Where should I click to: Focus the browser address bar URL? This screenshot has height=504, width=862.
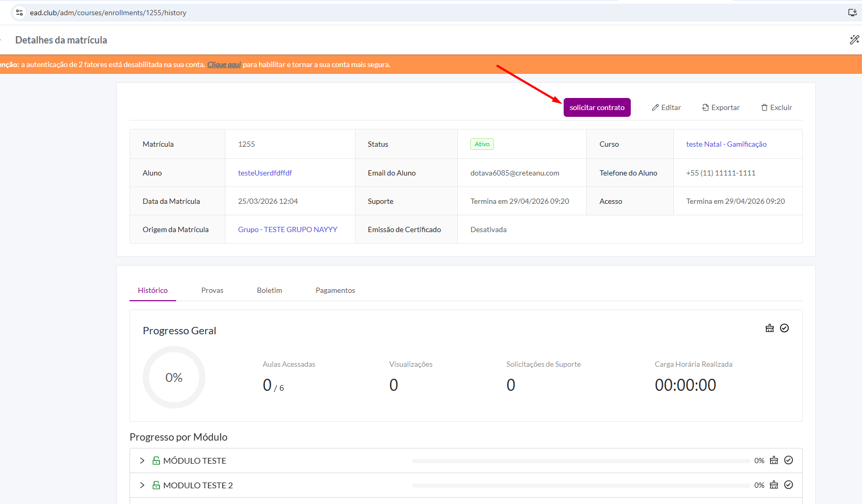pyautogui.click(x=108, y=13)
